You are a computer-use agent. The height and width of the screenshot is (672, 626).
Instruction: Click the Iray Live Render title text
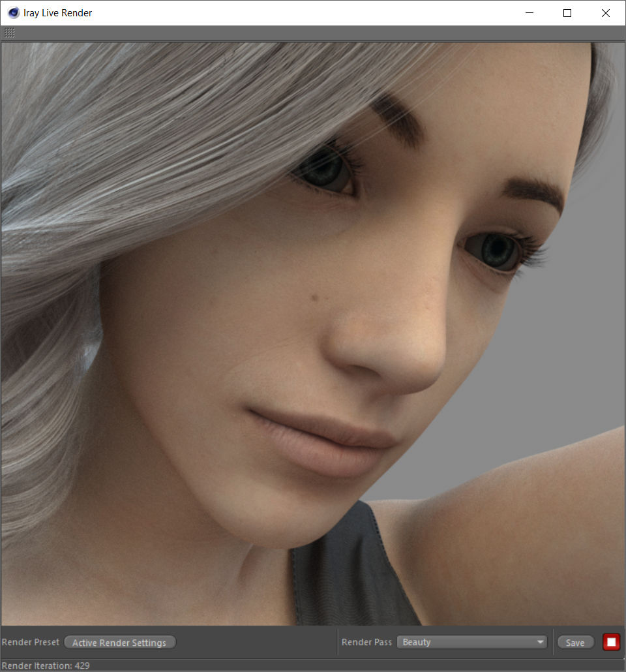58,13
